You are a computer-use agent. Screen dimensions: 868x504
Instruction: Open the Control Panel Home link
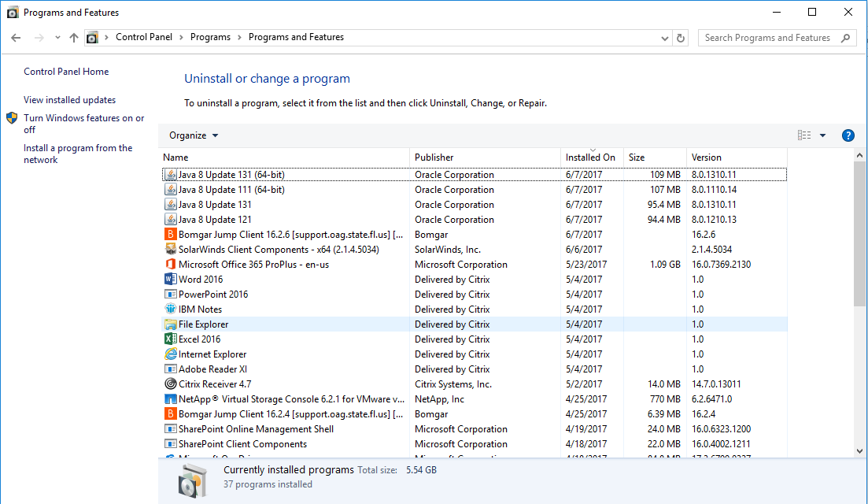coord(66,72)
